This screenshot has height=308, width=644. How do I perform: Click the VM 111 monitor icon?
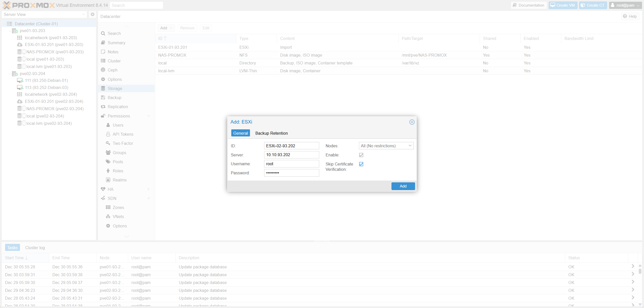coord(20,80)
